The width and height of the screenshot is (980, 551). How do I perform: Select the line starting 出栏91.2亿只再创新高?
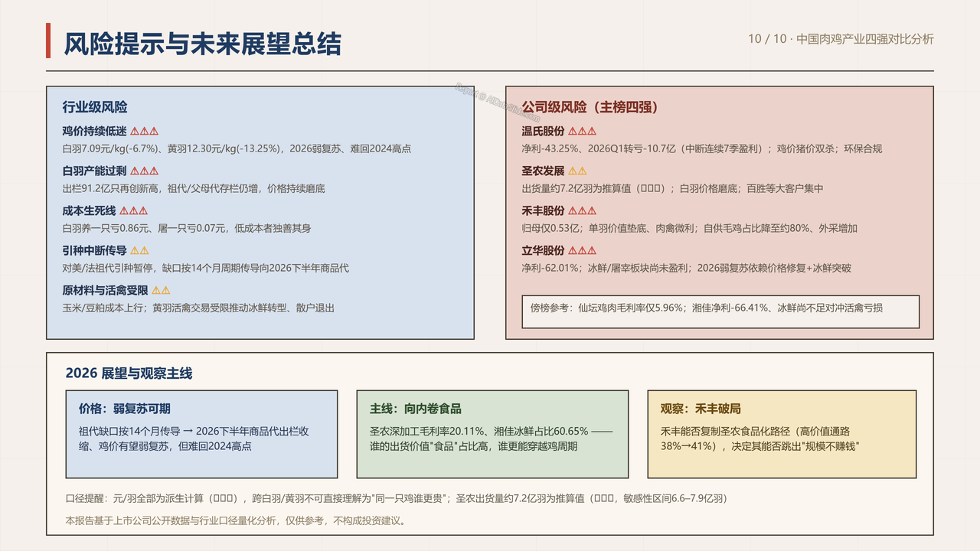(194, 188)
